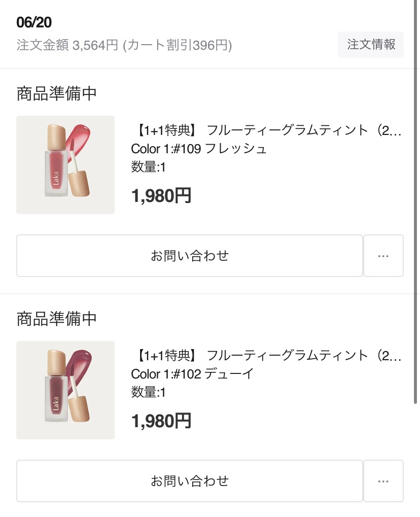Click the 数量:1 text under #109 フレッシュ
The image size is (420, 517).
(149, 167)
